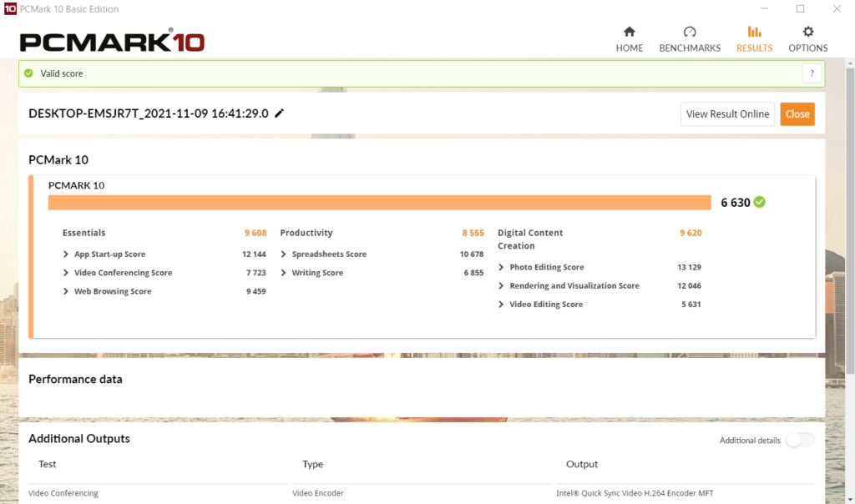855x504 pixels.
Task: Expand Photo Editing Score
Action: click(501, 267)
